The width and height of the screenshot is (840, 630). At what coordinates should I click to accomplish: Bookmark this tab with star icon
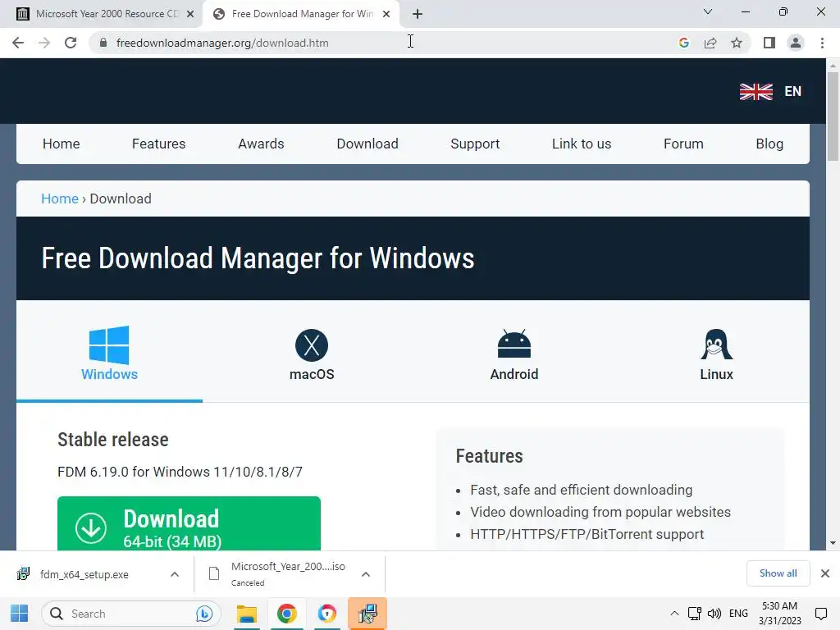click(x=737, y=43)
